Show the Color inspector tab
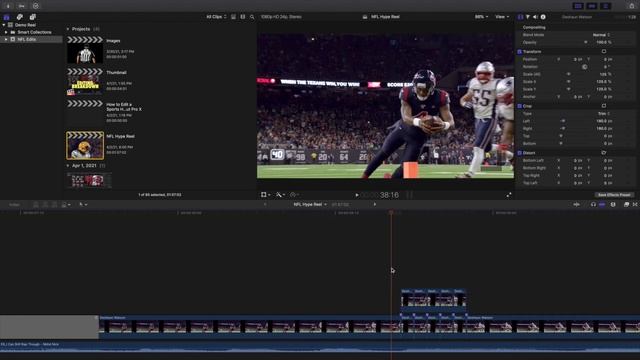This screenshot has height=360, width=640. point(528,17)
